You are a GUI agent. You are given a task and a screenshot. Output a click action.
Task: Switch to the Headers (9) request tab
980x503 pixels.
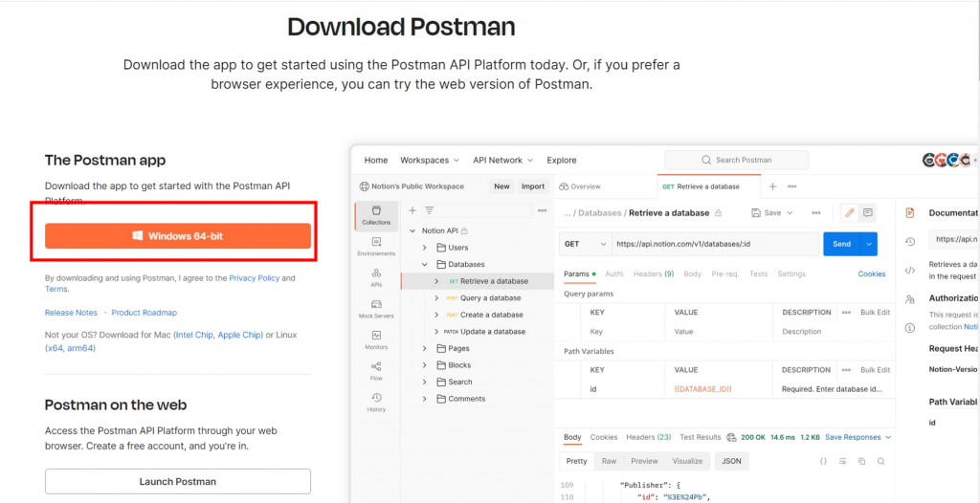653,273
